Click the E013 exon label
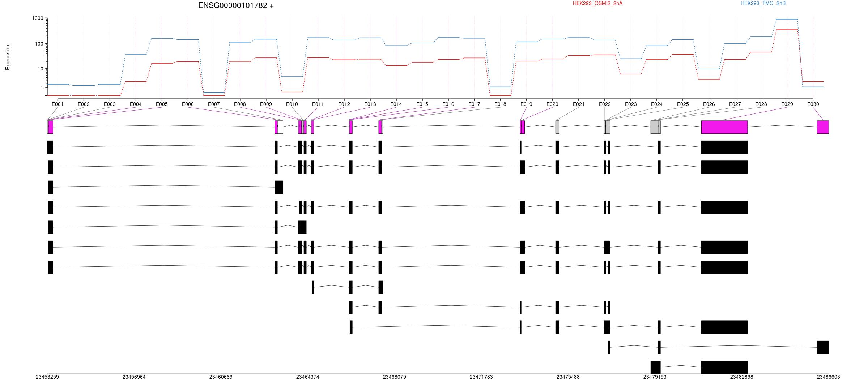 [x=370, y=104]
